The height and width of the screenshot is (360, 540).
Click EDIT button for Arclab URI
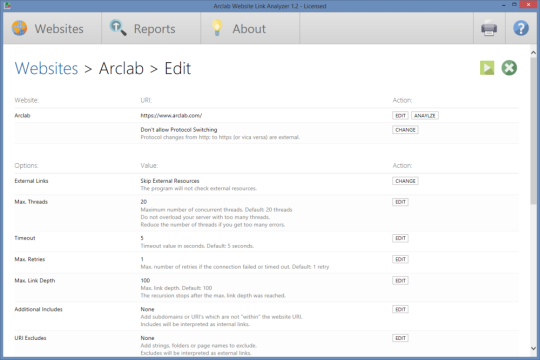[x=400, y=116]
